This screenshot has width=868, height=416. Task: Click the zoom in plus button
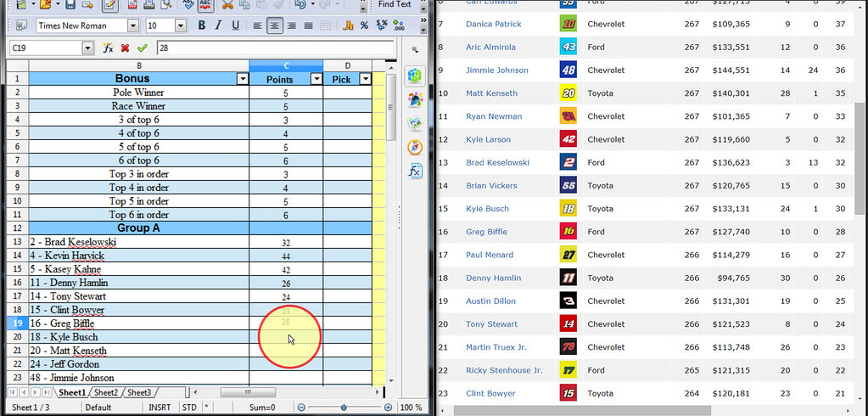[x=388, y=408]
